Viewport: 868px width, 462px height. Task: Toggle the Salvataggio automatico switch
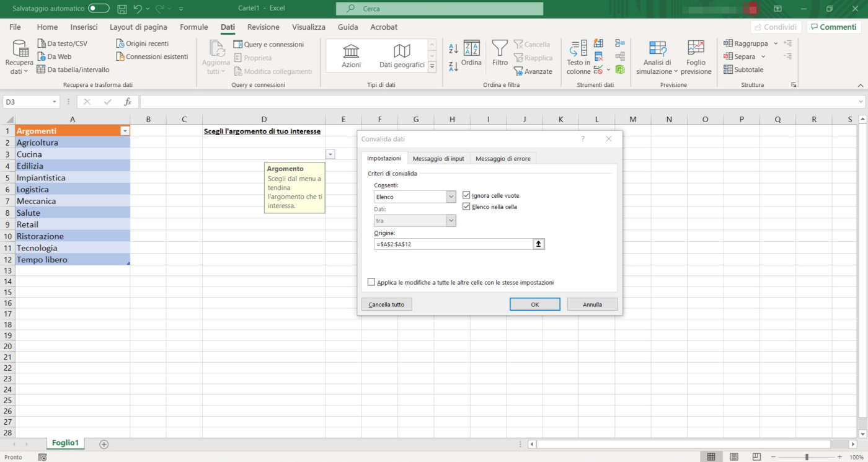point(99,9)
